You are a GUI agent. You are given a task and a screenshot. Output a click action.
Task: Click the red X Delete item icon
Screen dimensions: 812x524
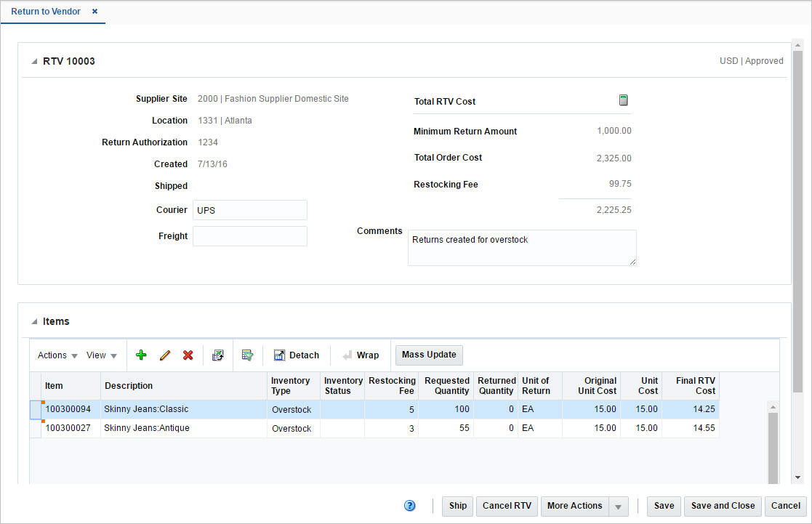(x=188, y=355)
